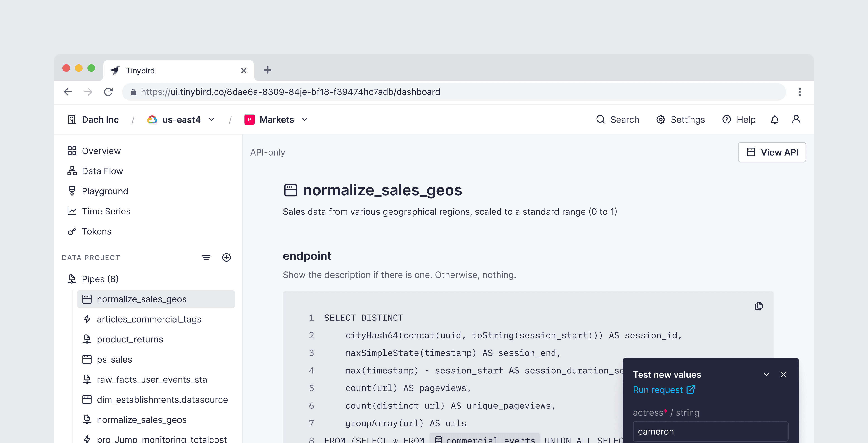Image resolution: width=868 pixels, height=443 pixels.
Task: Click the Data Project filter lines icon
Action: [206, 258]
